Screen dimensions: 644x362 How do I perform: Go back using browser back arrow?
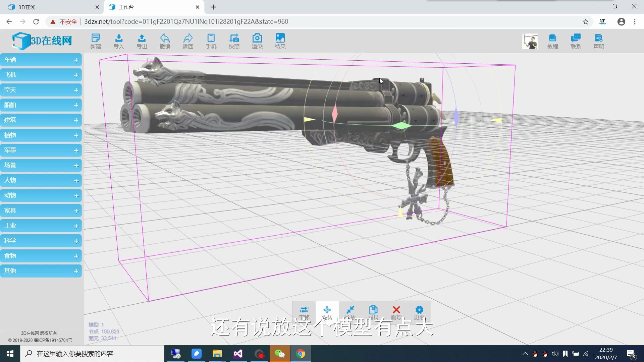click(9, 22)
